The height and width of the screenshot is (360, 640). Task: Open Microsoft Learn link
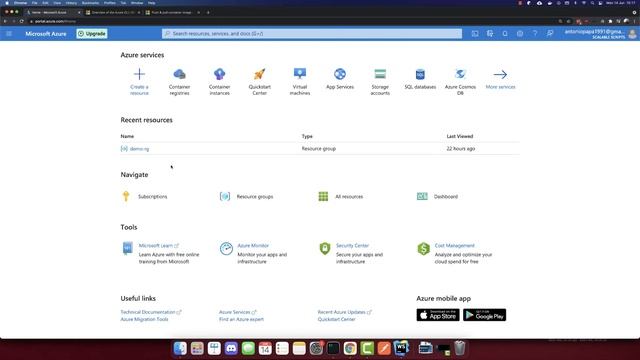(x=156, y=245)
